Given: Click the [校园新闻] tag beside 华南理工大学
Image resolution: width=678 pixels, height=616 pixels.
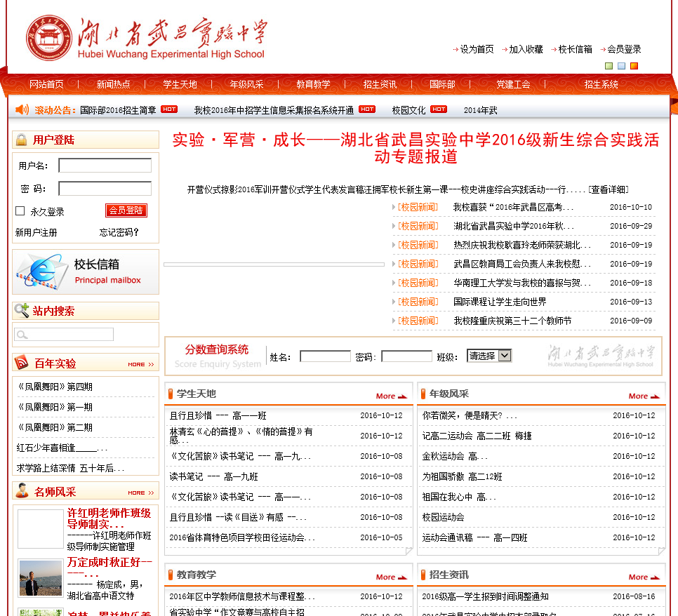Looking at the screenshot, I should (418, 283).
